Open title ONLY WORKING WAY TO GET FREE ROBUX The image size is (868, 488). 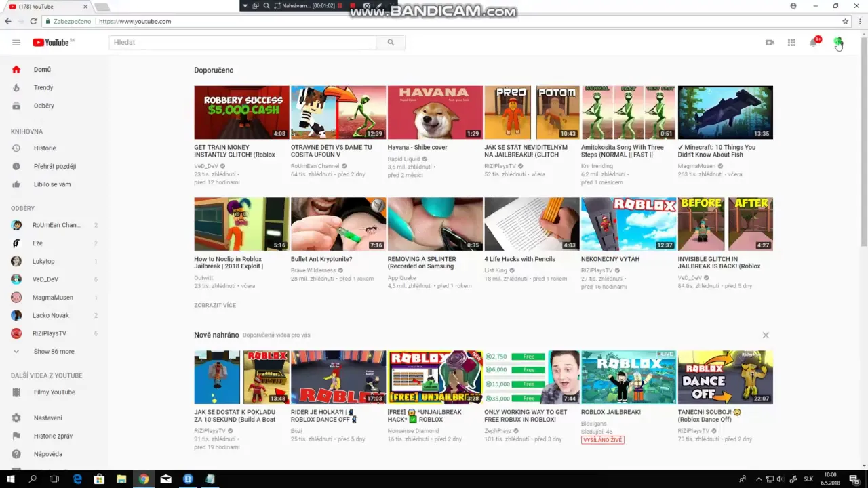point(526,415)
